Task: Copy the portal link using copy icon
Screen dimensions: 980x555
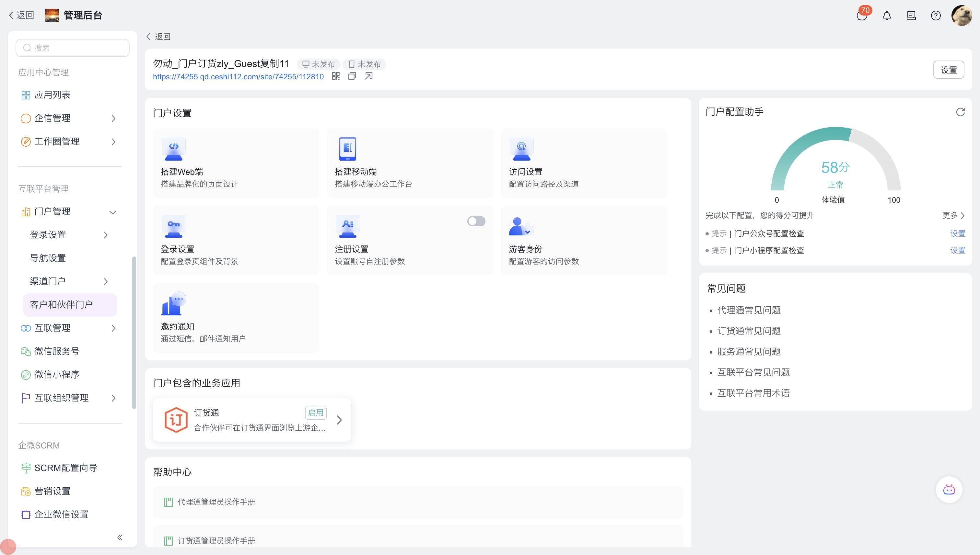Action: coord(352,76)
